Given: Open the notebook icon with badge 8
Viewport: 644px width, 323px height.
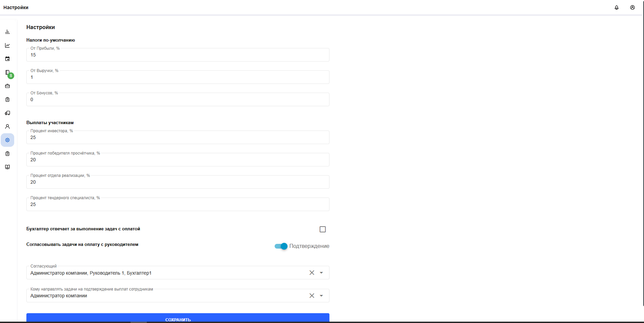Looking at the screenshot, I should click(x=7, y=72).
